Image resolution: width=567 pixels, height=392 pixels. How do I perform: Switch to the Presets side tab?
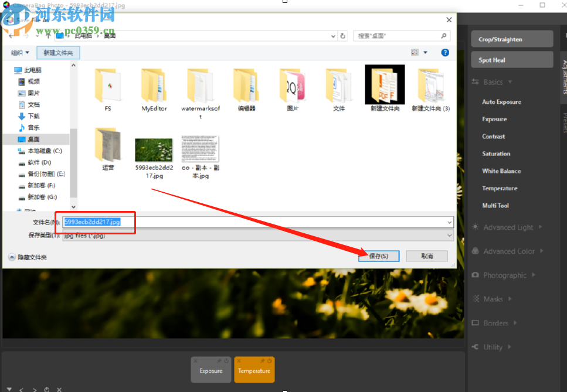(x=563, y=123)
